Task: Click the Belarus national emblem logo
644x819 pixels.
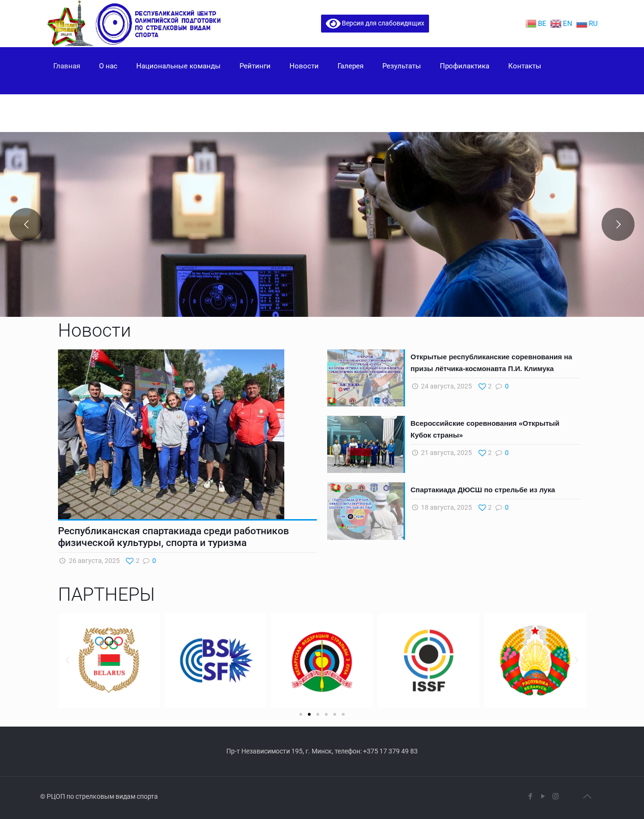Action: click(x=535, y=660)
